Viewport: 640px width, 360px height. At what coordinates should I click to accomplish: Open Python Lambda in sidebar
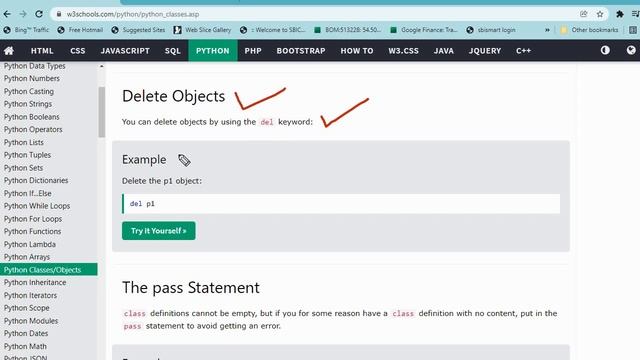(30, 244)
